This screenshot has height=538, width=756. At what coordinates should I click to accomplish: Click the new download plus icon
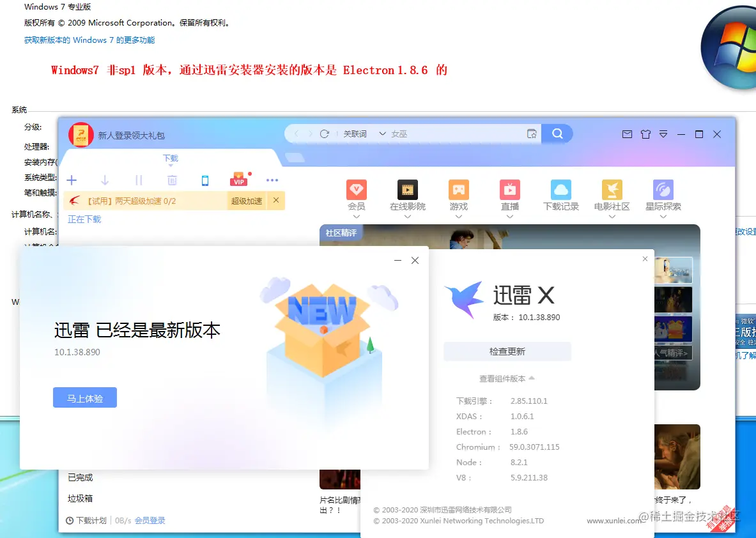72,180
